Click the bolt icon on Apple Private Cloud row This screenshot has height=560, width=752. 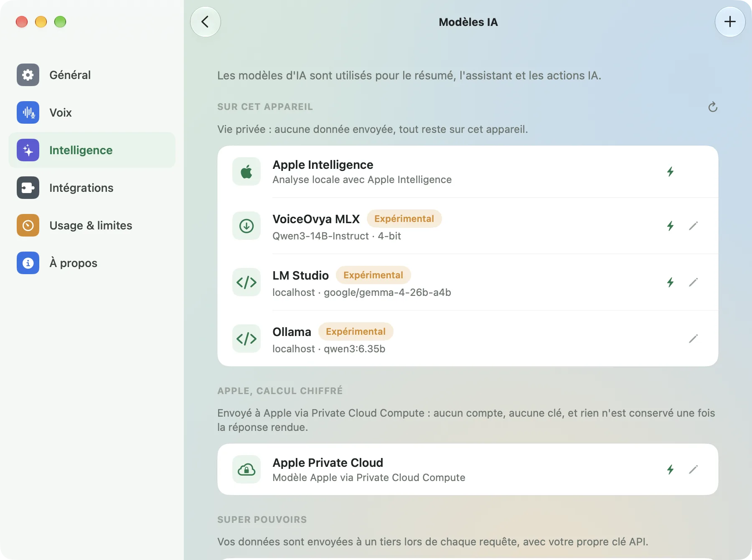[x=670, y=469]
